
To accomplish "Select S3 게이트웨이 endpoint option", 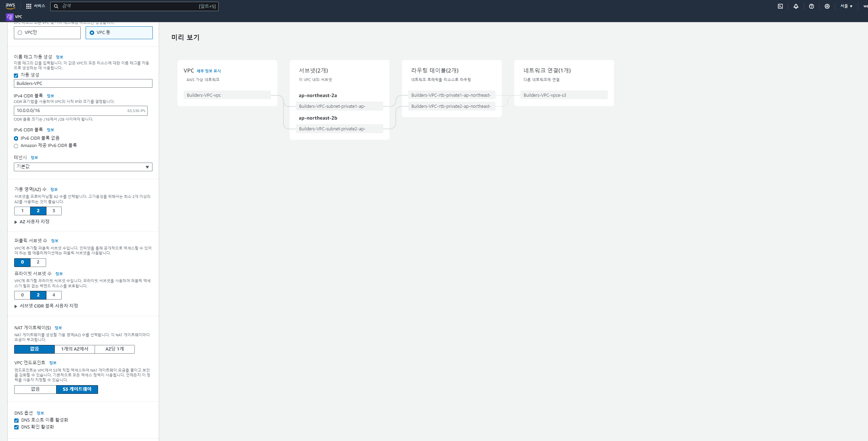I will pyautogui.click(x=77, y=389).
